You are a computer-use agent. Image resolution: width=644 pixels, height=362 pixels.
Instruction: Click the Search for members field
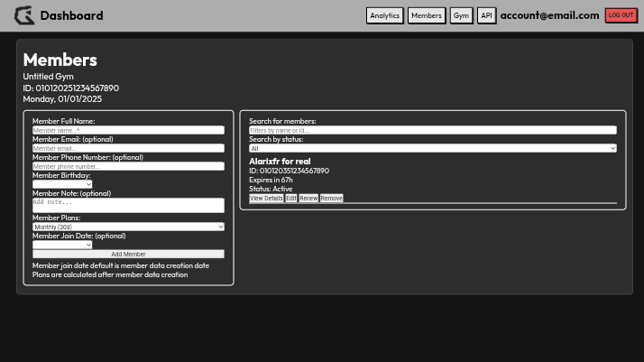coord(432,130)
